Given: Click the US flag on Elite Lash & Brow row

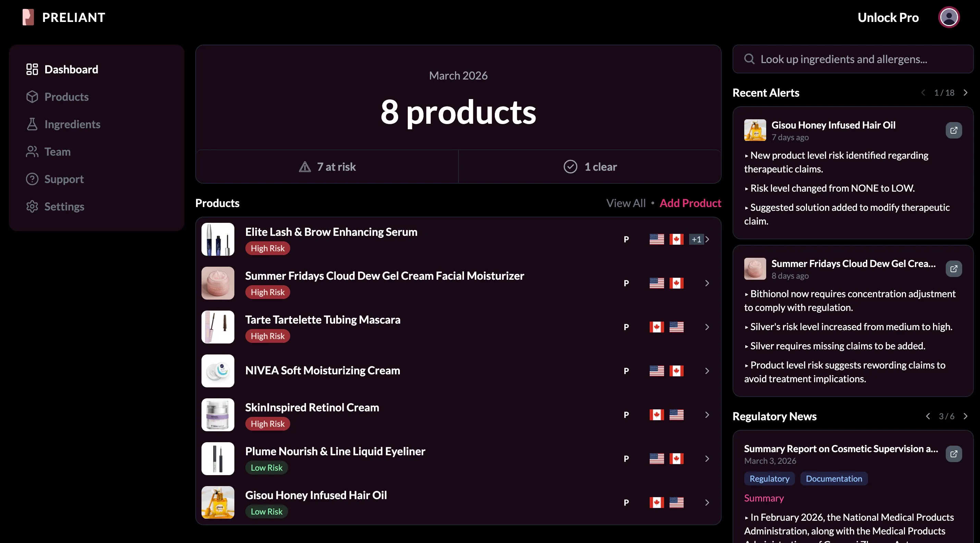Looking at the screenshot, I should click(657, 239).
